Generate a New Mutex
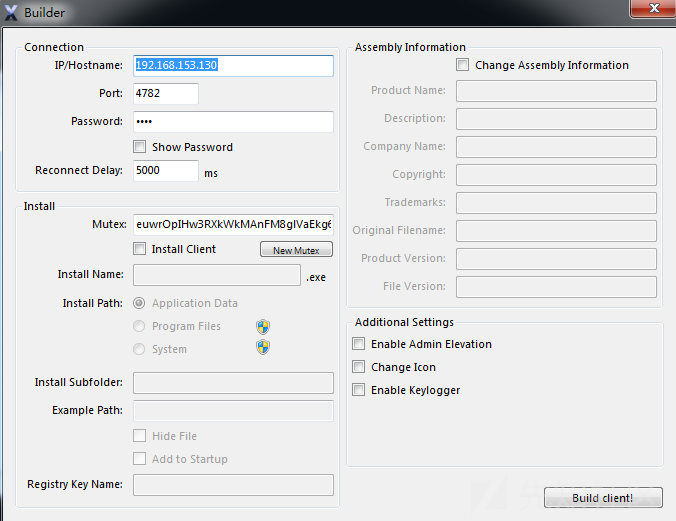The width and height of the screenshot is (676, 521). click(296, 249)
